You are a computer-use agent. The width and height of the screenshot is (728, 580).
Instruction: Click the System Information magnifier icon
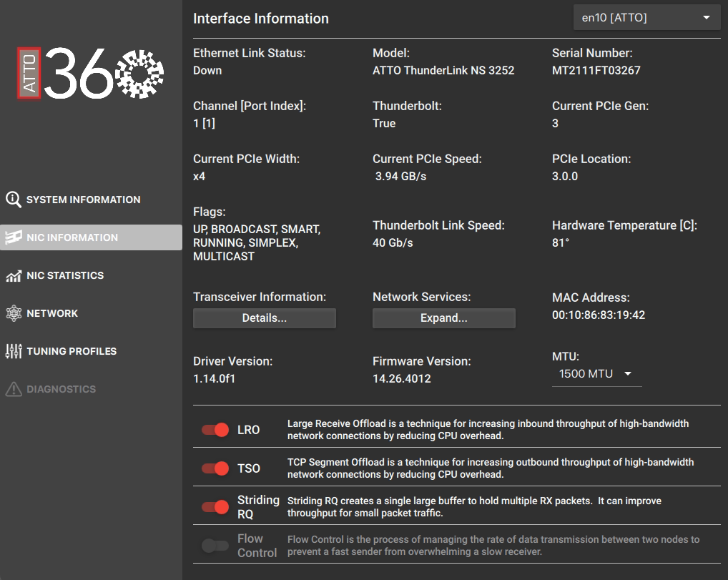pyautogui.click(x=13, y=200)
